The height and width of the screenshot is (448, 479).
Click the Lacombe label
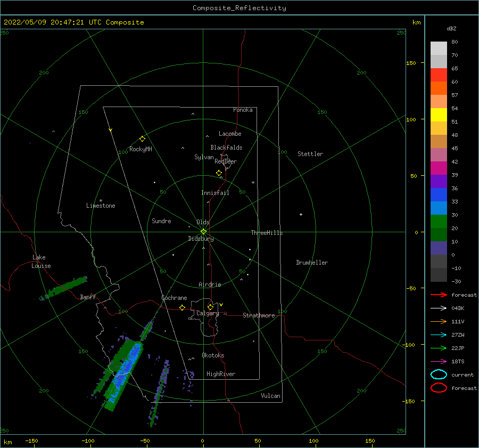[230, 134]
